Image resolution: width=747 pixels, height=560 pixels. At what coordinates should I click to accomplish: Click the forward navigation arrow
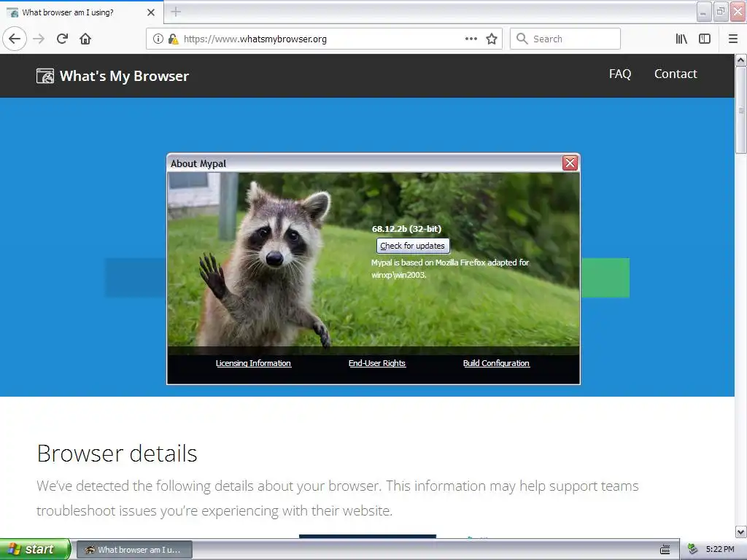click(39, 39)
